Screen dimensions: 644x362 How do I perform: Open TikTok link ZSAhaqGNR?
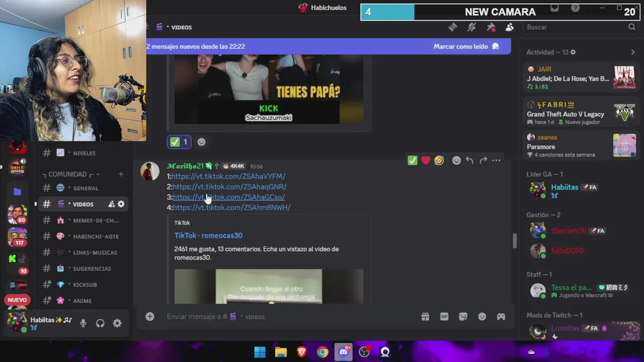[229, 187]
